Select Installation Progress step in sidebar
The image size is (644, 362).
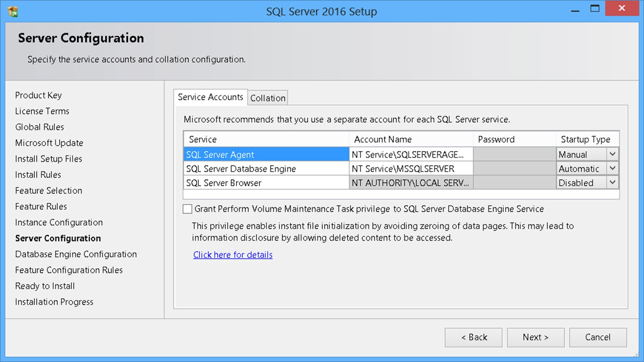tap(54, 302)
